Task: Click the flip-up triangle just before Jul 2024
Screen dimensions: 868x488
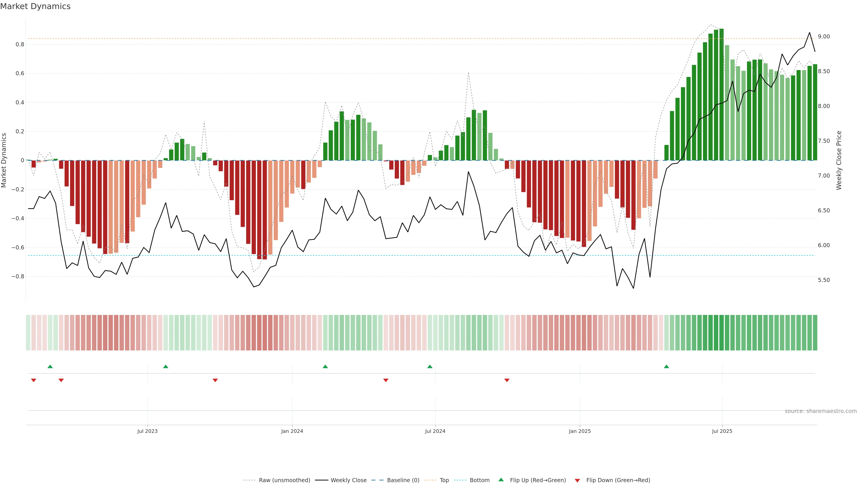Action: click(430, 366)
